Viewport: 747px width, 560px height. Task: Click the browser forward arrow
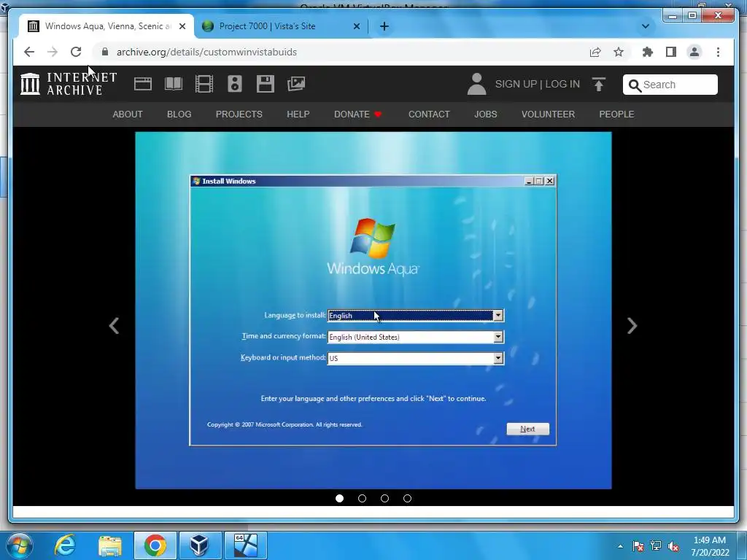(53, 52)
